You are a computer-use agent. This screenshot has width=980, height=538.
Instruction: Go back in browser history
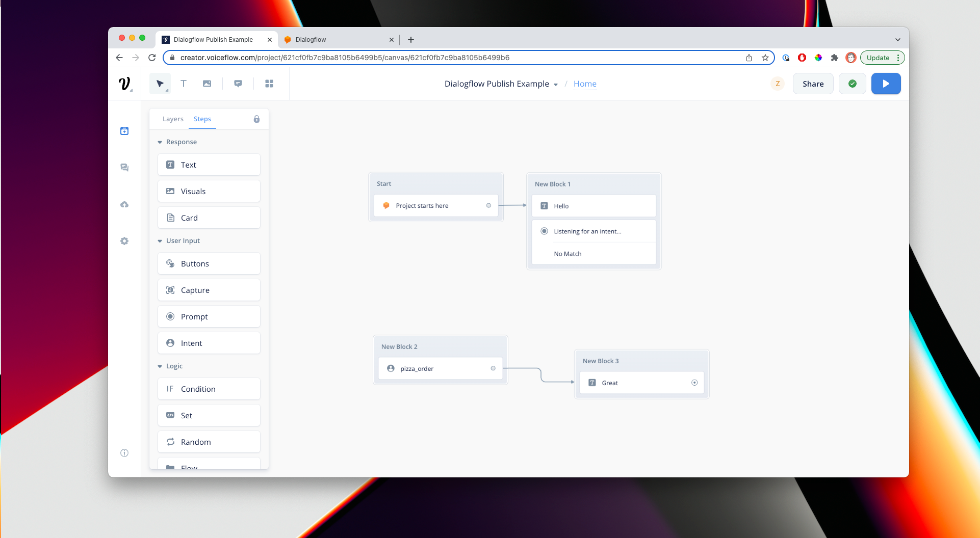pyautogui.click(x=119, y=58)
